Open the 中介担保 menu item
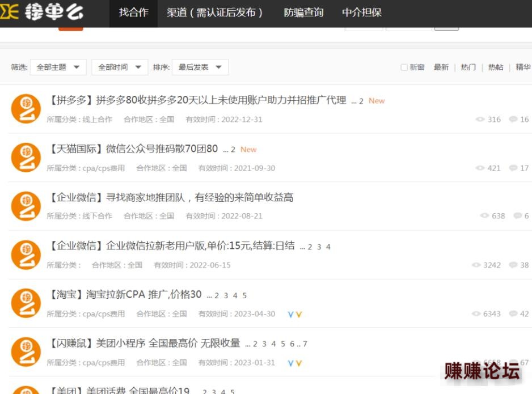Image resolution: width=532 pixels, height=394 pixels. (362, 12)
